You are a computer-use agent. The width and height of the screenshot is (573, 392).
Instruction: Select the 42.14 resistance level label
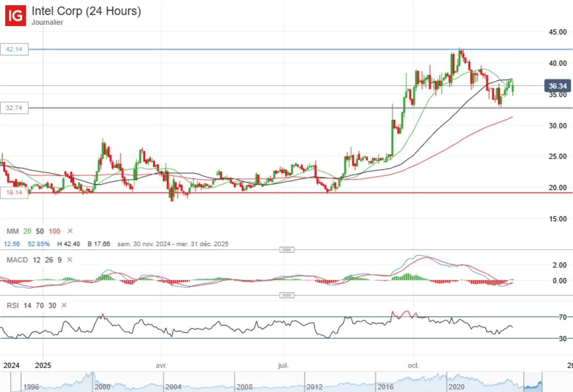click(x=14, y=50)
